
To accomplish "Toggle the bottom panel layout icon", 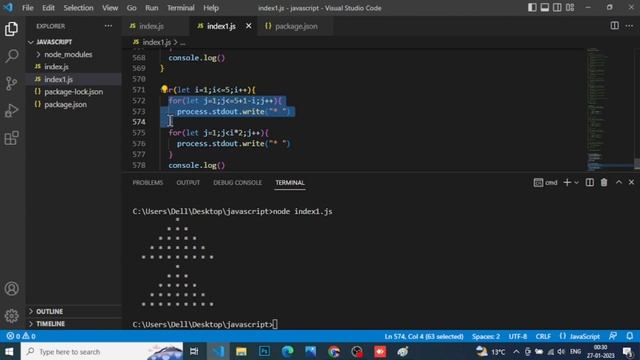I will 544,7.
